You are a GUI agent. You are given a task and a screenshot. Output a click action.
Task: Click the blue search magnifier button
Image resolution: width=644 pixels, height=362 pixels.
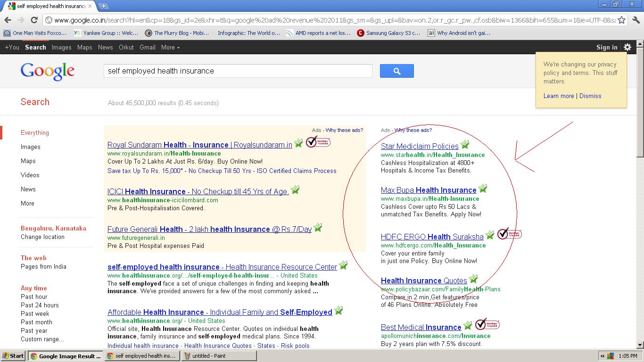[396, 71]
